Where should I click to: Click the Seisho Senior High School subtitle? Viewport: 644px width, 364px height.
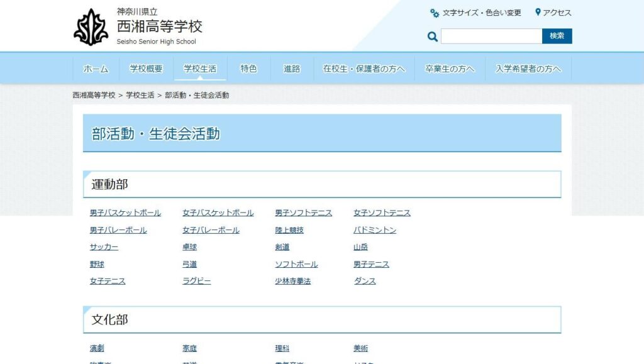point(157,41)
